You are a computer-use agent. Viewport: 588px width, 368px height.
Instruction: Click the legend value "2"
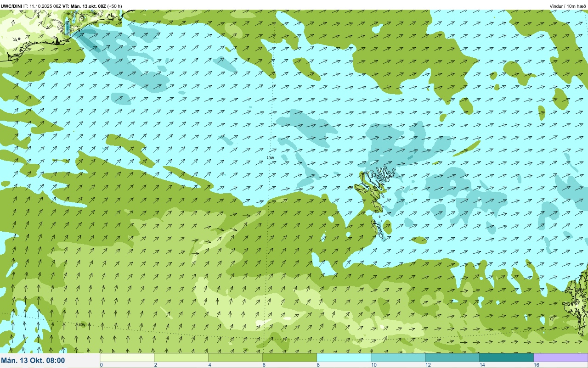click(156, 365)
